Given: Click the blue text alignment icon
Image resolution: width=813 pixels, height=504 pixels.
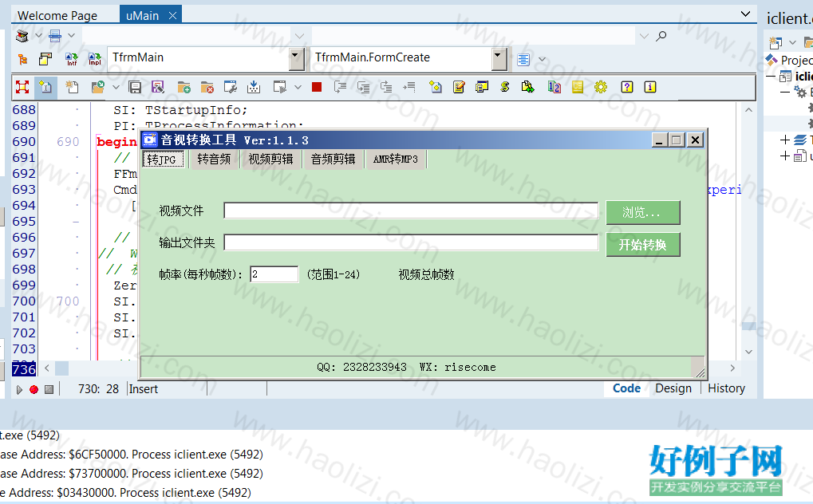Looking at the screenshot, I should 523,60.
